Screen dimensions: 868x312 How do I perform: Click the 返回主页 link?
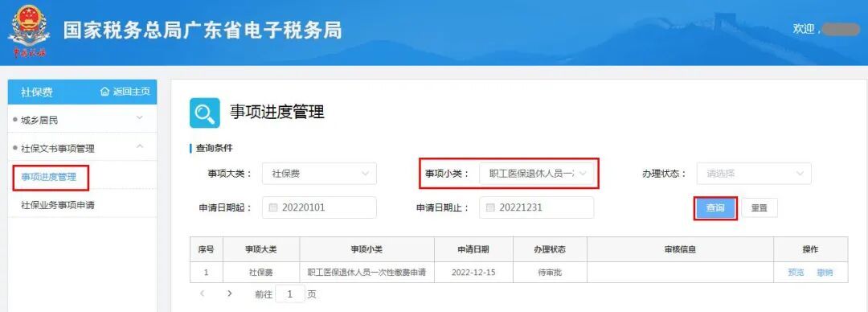pyautogui.click(x=125, y=92)
